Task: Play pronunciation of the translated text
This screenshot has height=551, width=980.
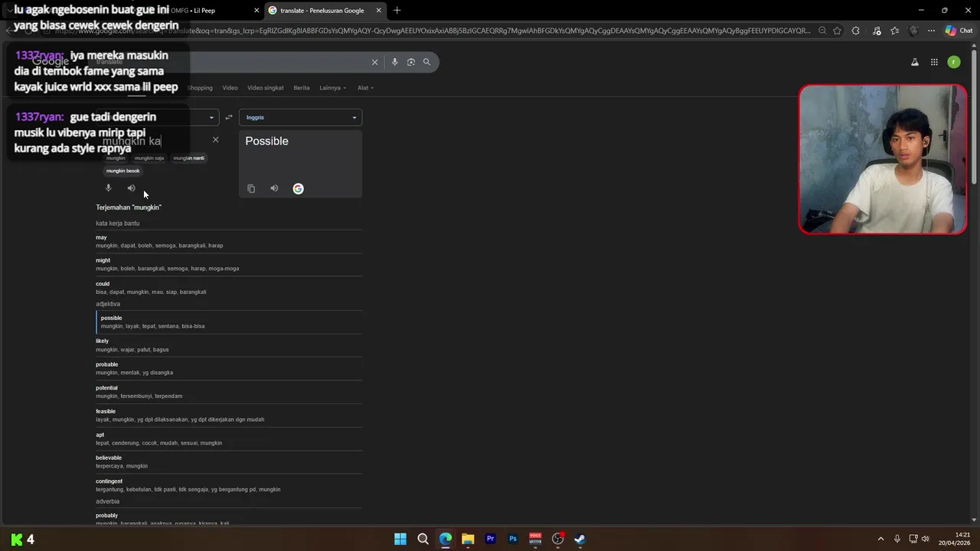Action: pyautogui.click(x=274, y=188)
